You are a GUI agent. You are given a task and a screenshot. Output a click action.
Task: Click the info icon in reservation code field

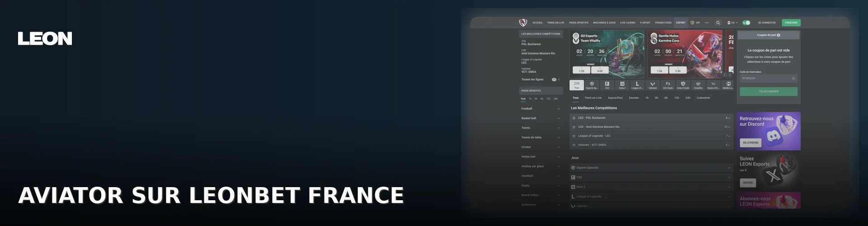click(x=793, y=78)
